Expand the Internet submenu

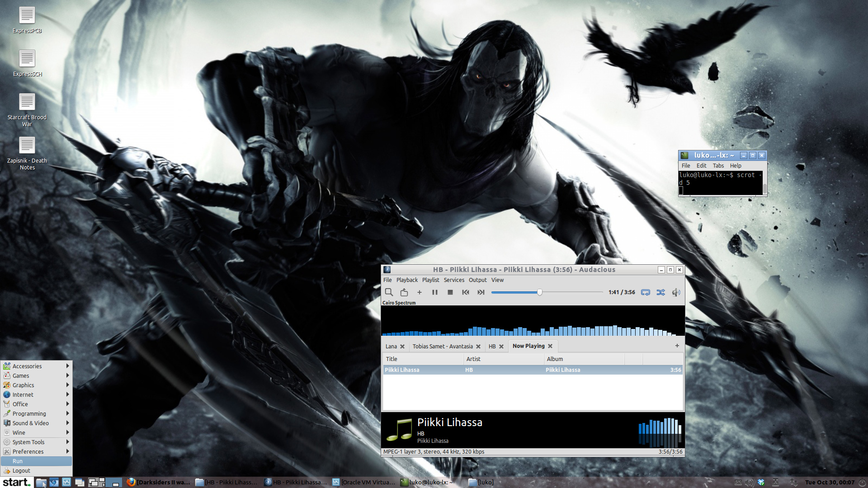tap(36, 395)
